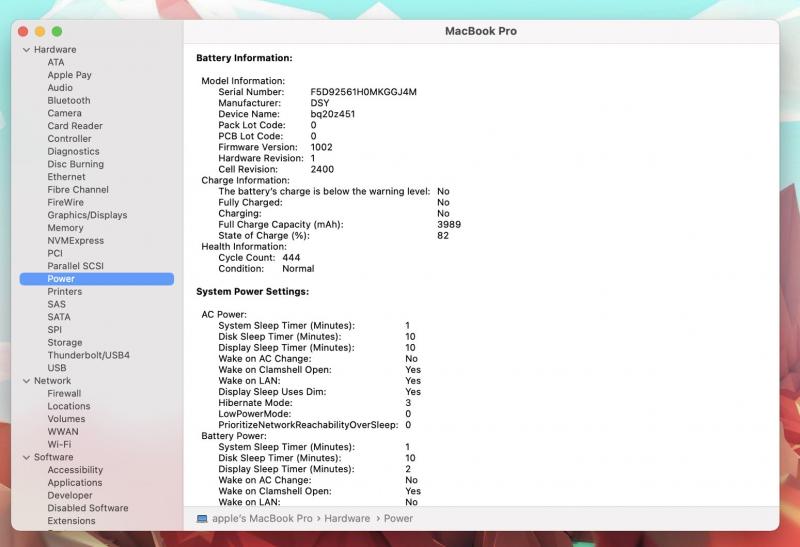800x547 pixels.
Task: Collapse the Software section chevron
Action: point(27,458)
